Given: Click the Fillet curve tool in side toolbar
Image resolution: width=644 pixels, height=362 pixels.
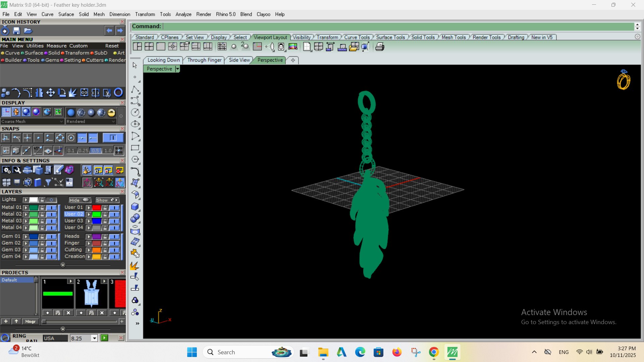Looking at the screenshot, I should 135,171.
